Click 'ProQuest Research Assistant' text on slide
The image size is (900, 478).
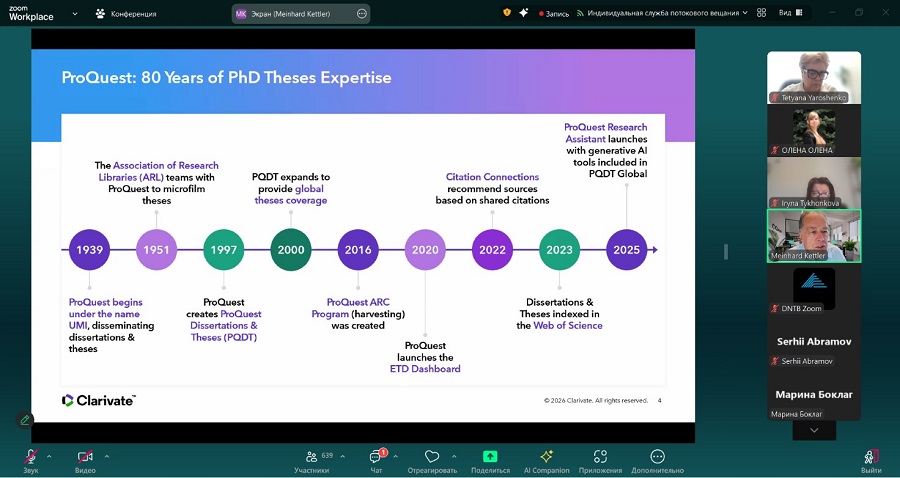pos(606,133)
